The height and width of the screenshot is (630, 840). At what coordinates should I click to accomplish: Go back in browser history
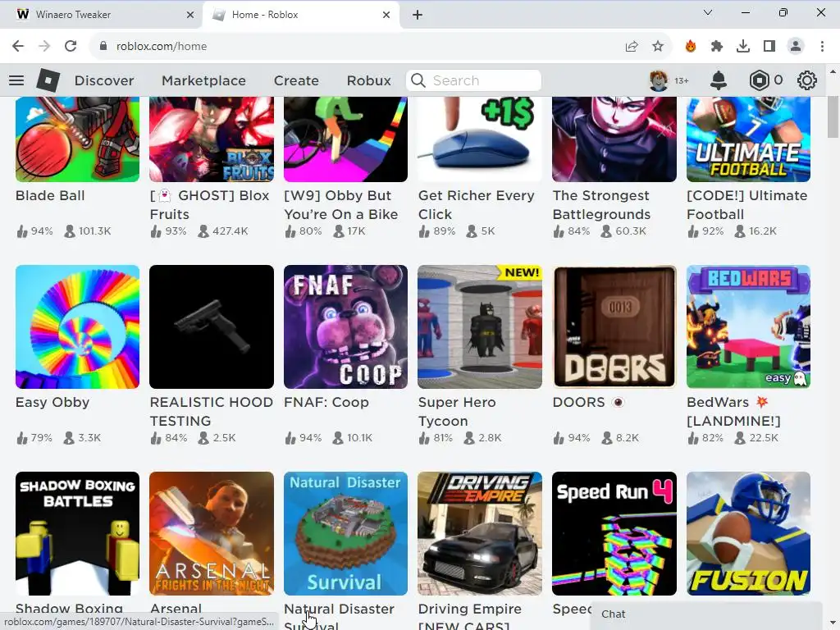click(18, 46)
